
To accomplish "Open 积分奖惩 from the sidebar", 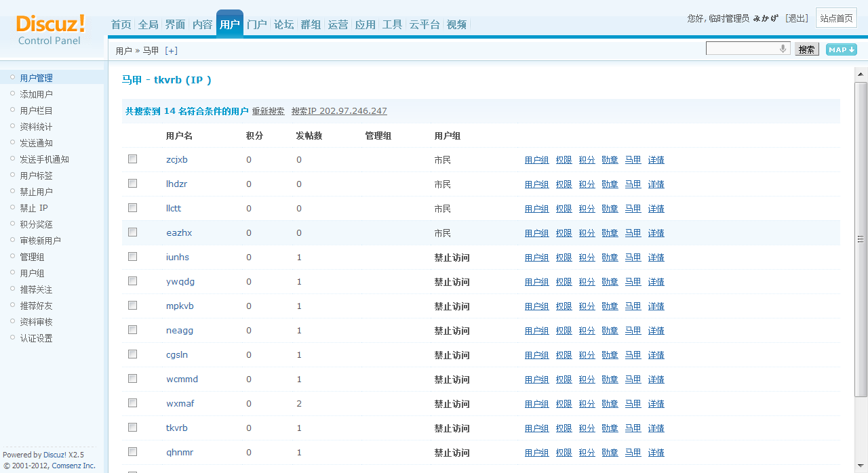I will click(x=37, y=224).
